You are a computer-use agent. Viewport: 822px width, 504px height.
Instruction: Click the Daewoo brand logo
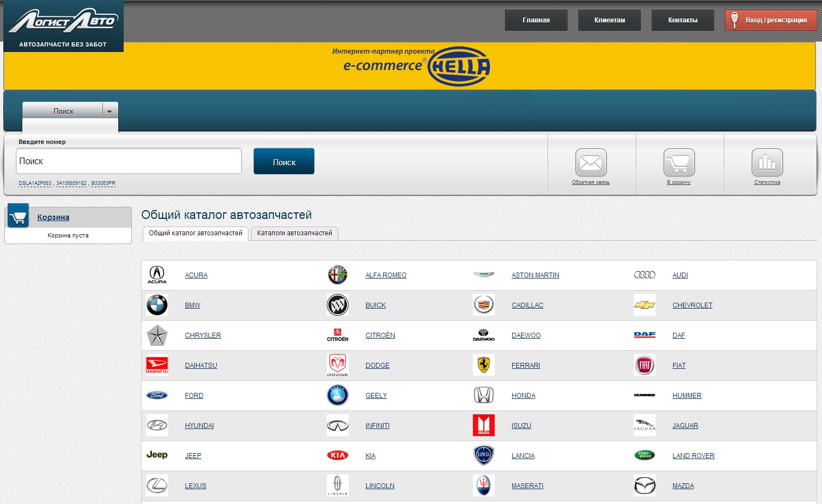(484, 335)
